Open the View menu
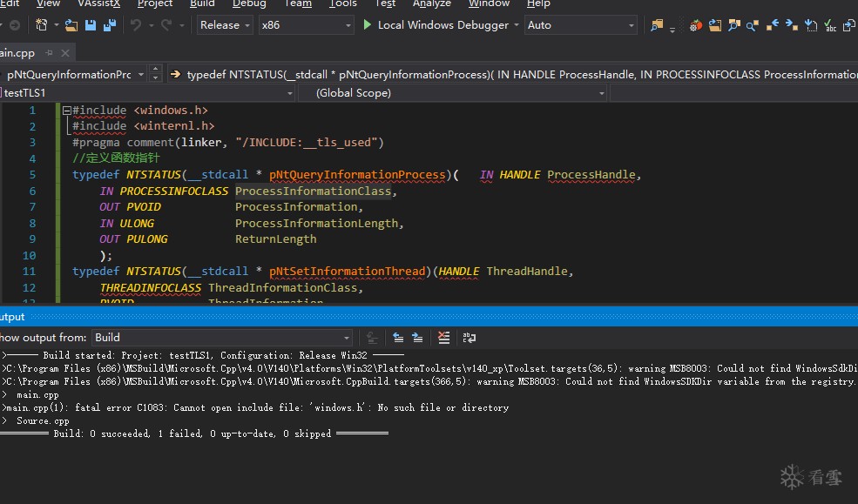The width and height of the screenshot is (858, 504). pos(48,3)
